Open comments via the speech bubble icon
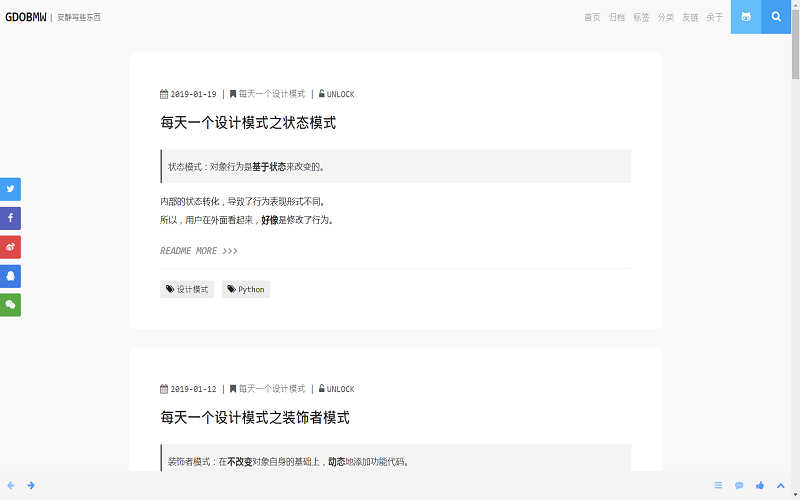 739,485
